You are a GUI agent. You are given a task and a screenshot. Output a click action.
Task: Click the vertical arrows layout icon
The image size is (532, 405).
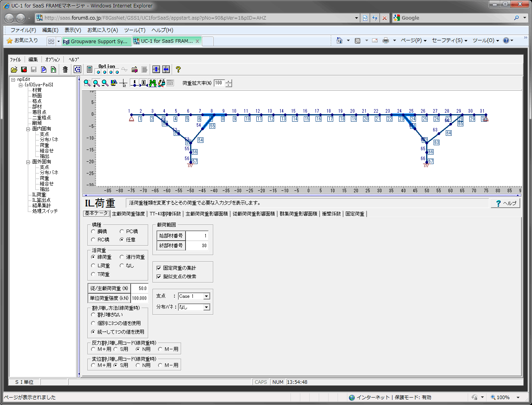[156, 69]
